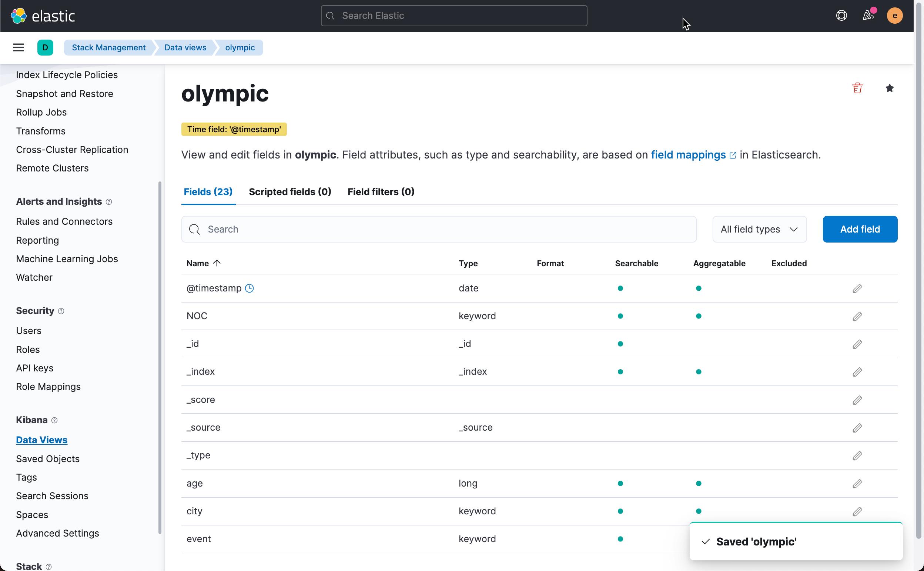This screenshot has height=571, width=924.
Task: Click the Type column header
Action: [468, 263]
